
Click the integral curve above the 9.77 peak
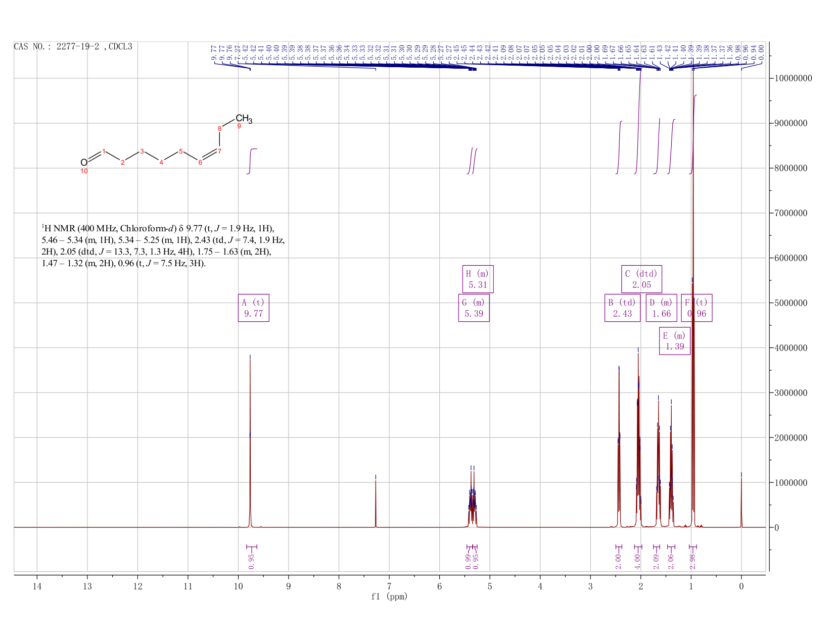[x=252, y=161]
